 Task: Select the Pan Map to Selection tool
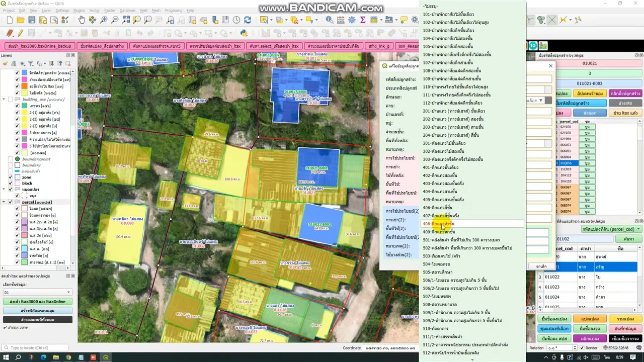pyautogui.click(x=93, y=20)
